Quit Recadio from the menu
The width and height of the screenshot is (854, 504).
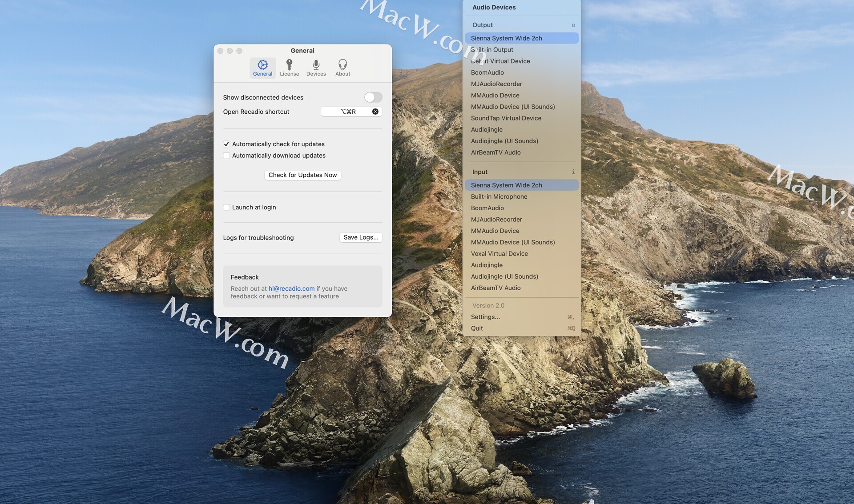(477, 328)
